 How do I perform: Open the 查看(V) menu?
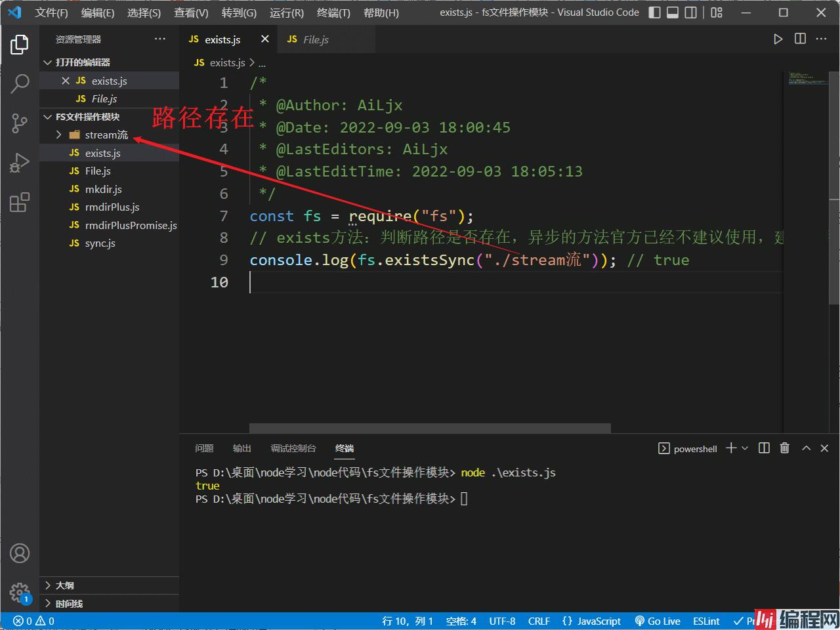click(x=191, y=13)
